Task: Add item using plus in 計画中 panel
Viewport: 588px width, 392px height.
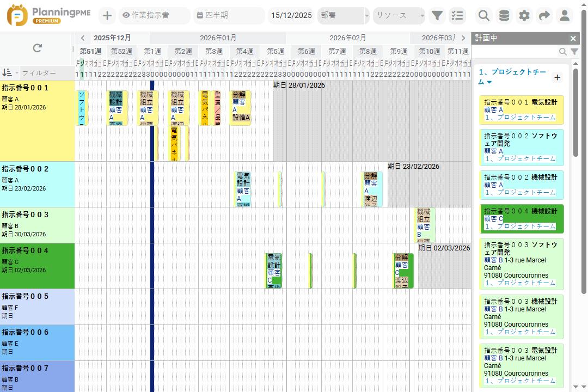Action: pyautogui.click(x=557, y=77)
